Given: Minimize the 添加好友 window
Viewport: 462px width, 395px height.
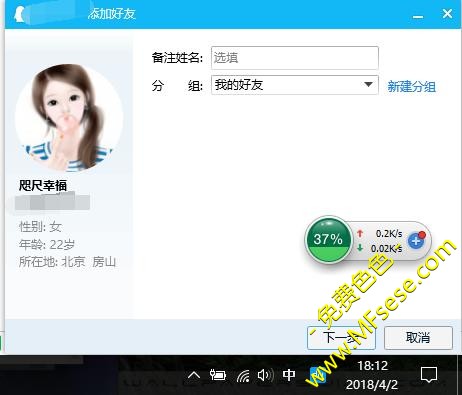Looking at the screenshot, I should click(x=418, y=15).
